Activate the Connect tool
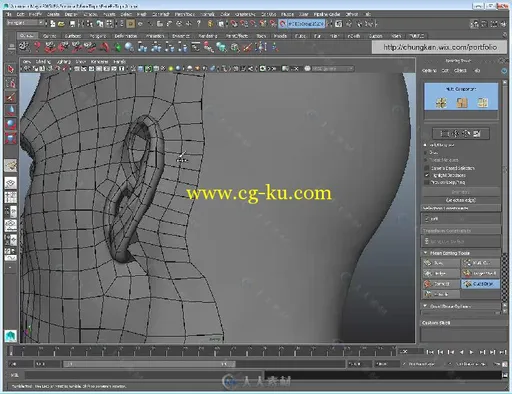The width and height of the screenshot is (512, 394). [441, 284]
